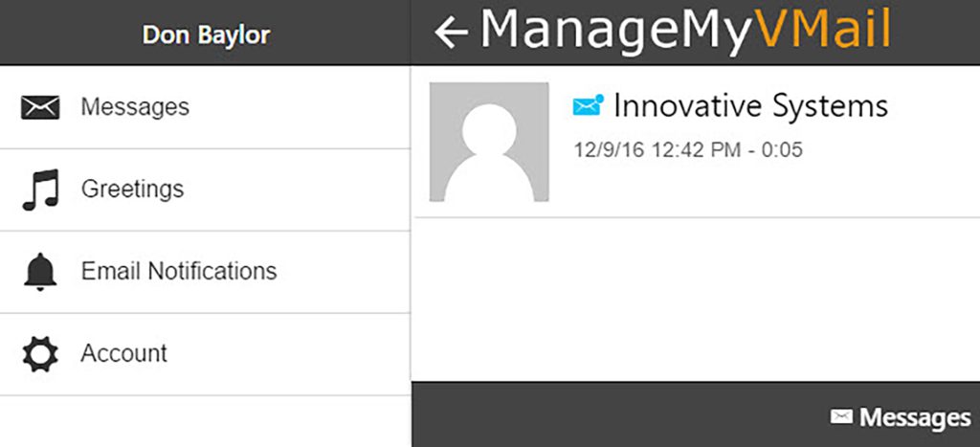Open the Account menu item

(x=124, y=353)
